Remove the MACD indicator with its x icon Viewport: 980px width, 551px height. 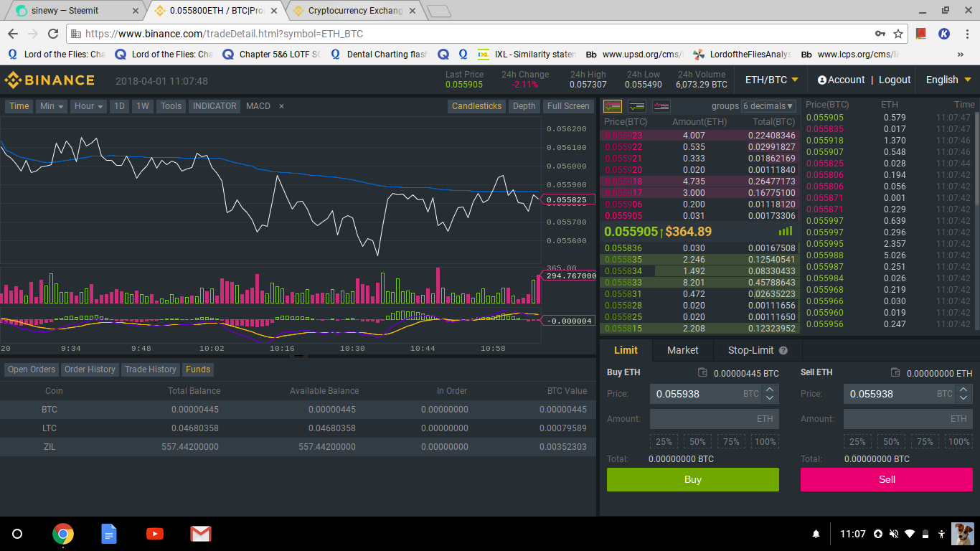coord(282,106)
